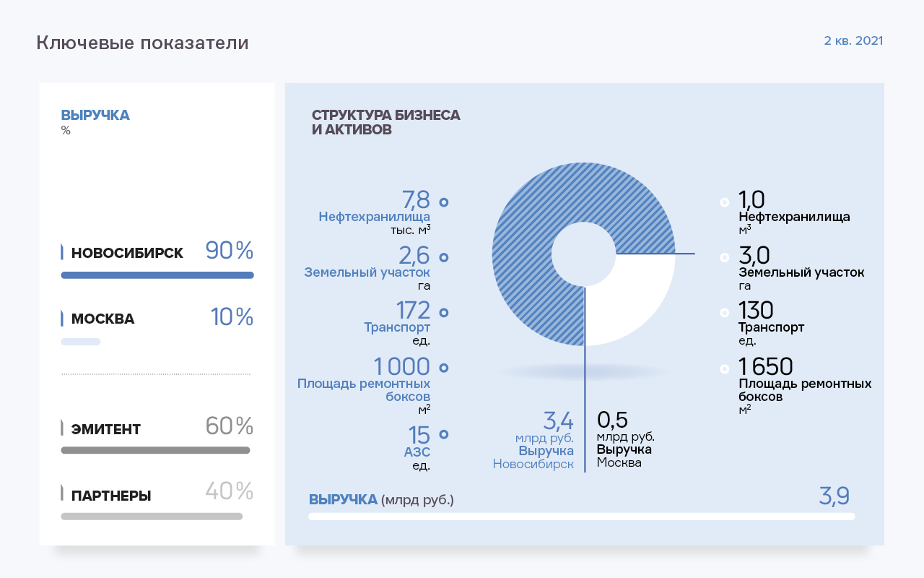Select the ЭМИТЕНТ label
The image size is (924, 578).
pos(106,430)
